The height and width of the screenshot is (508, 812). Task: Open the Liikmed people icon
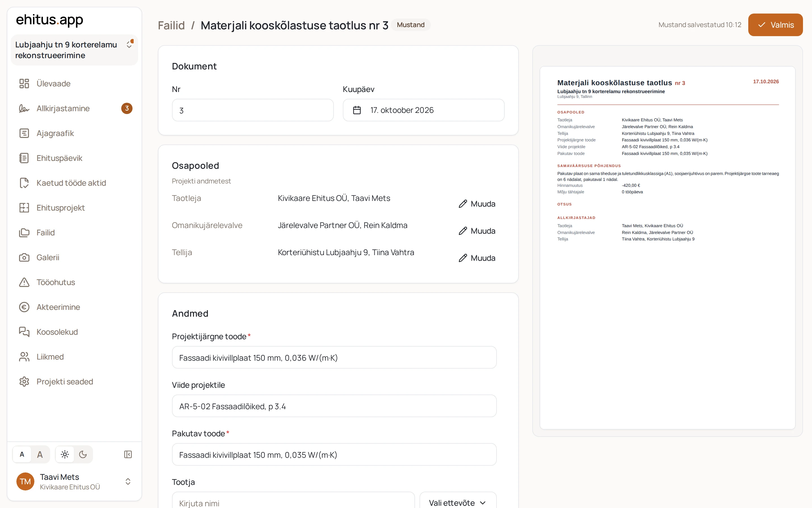click(x=24, y=357)
